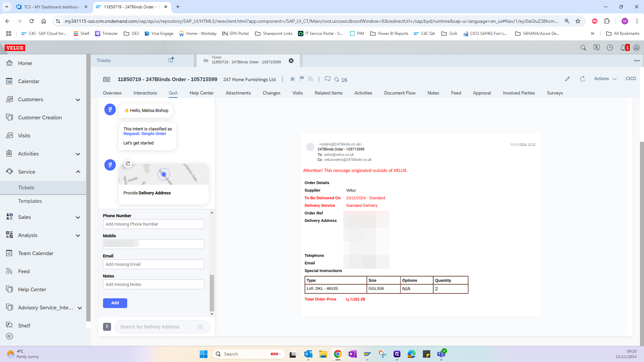Expand the Customers menu

78,100
